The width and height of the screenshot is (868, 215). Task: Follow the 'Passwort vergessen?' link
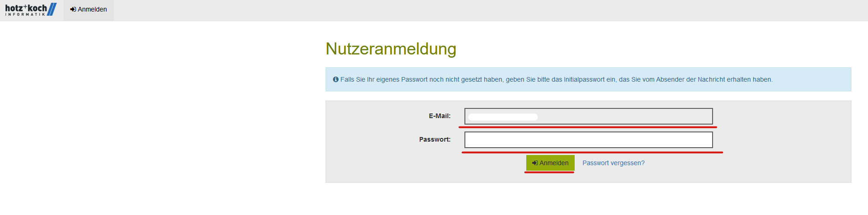point(613,163)
